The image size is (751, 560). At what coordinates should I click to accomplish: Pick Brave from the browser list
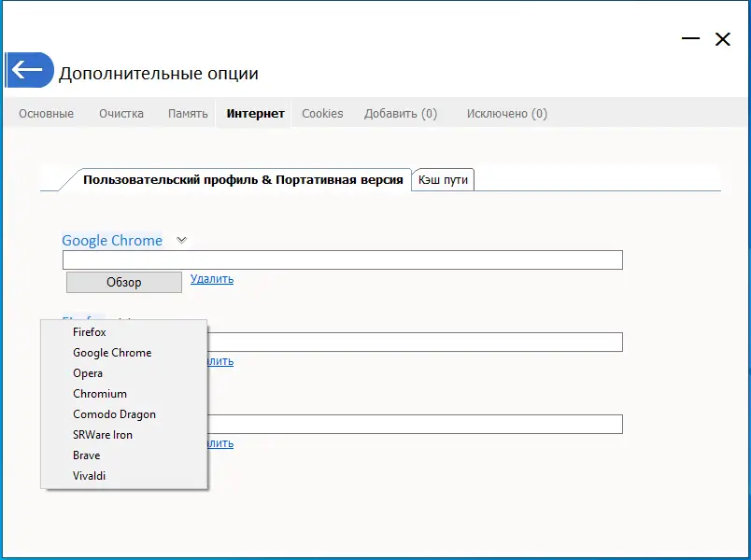(87, 455)
